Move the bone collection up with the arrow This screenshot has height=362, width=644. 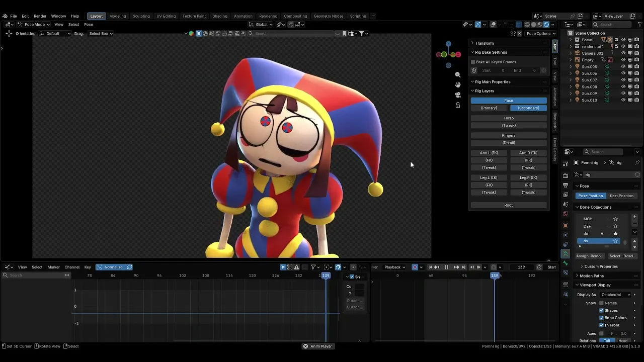pos(634,241)
